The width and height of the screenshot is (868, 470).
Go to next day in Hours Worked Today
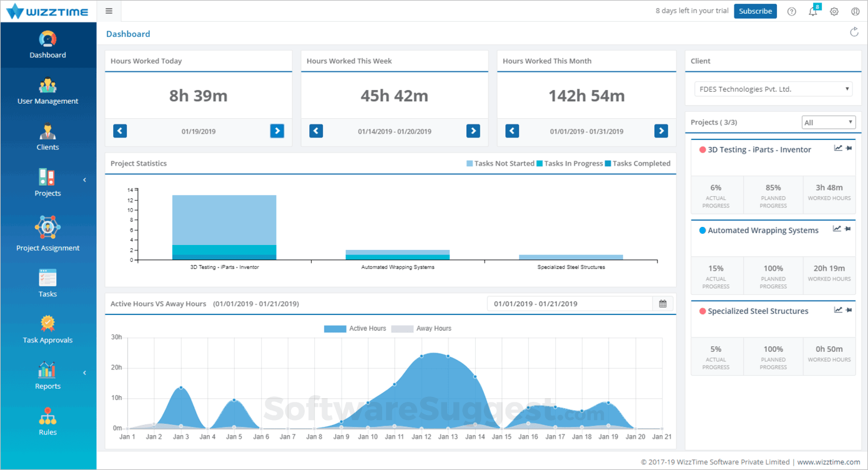pos(277,131)
